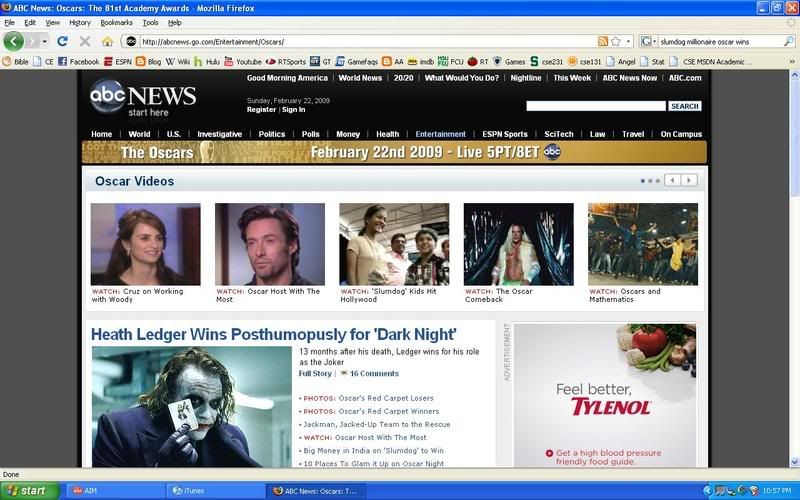Go back with the green Back arrow
The image size is (800, 500).
(x=14, y=41)
